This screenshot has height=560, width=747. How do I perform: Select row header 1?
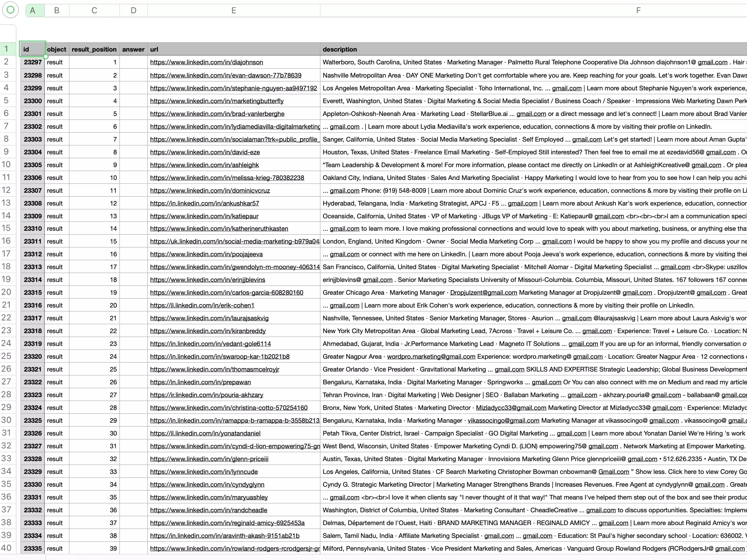point(6,49)
